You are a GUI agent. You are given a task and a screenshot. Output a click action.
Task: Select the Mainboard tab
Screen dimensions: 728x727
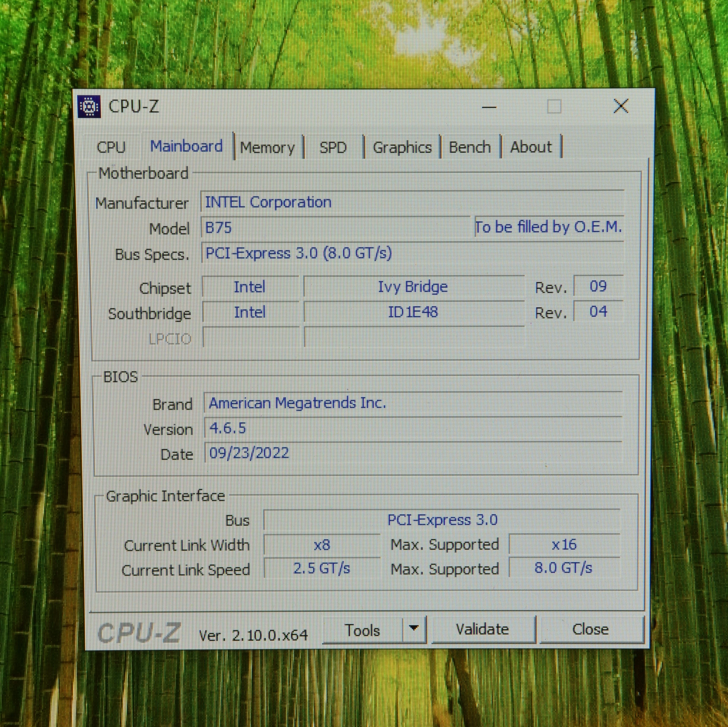pos(187,146)
